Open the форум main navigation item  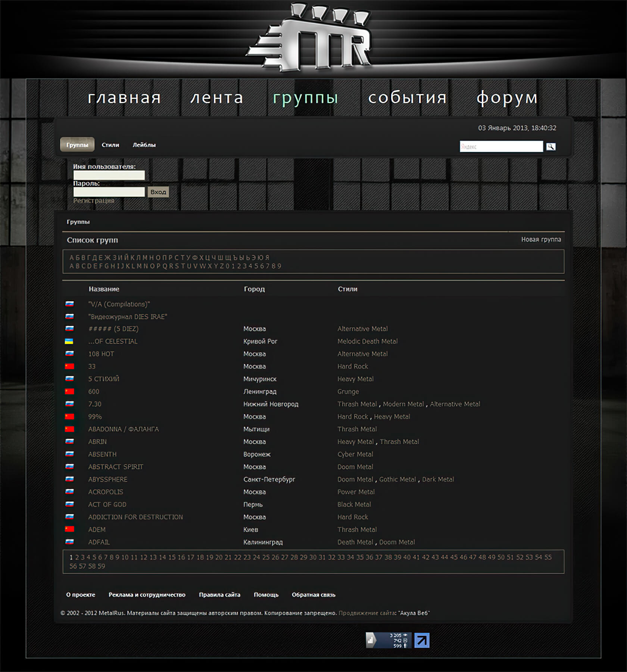pos(507,98)
